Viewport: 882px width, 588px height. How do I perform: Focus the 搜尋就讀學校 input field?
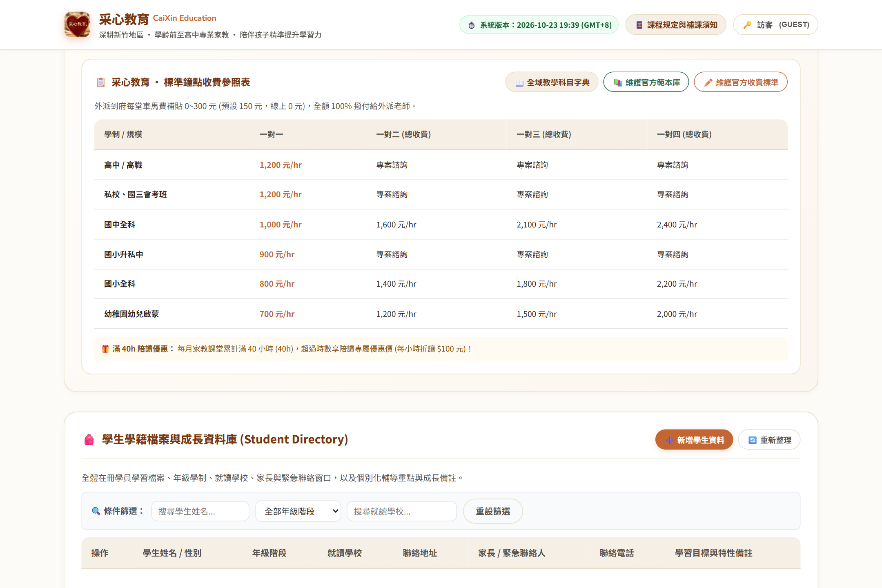click(x=402, y=511)
